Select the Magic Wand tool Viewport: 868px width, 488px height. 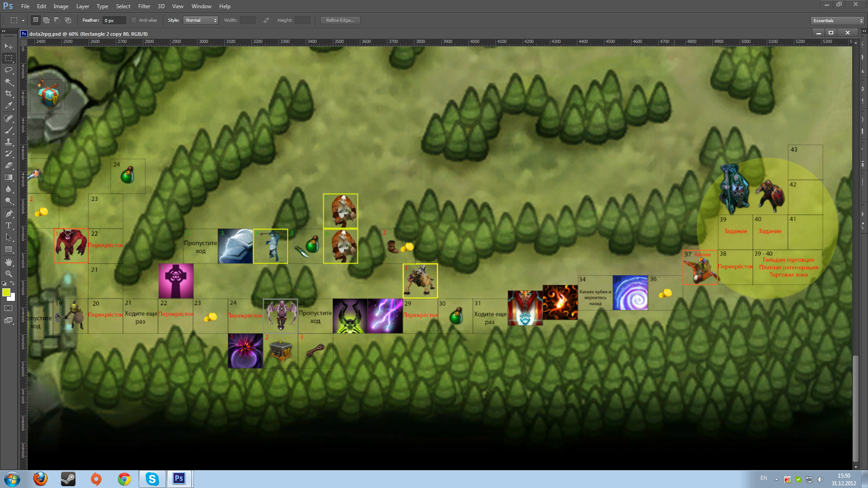point(8,82)
